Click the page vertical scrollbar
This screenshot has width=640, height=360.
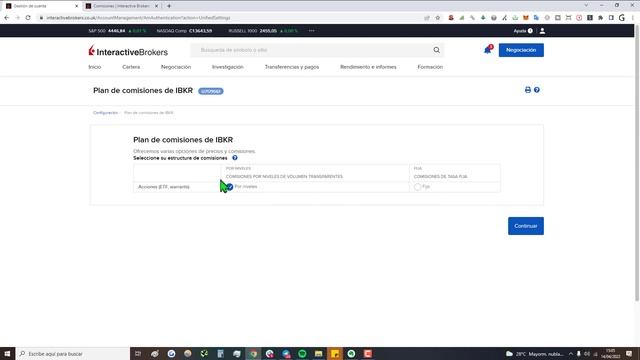pyautogui.click(x=637, y=163)
